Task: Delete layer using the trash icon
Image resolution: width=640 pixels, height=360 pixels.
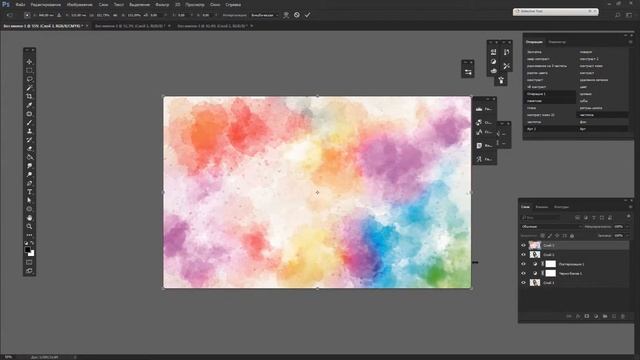Action: 622,316
